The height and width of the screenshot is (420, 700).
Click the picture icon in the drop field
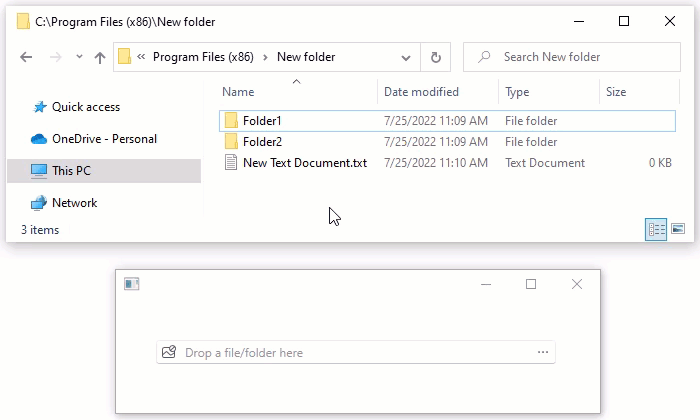click(169, 352)
